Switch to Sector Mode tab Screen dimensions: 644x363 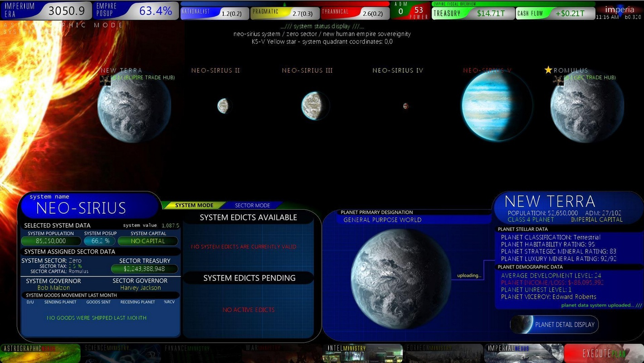(x=253, y=205)
